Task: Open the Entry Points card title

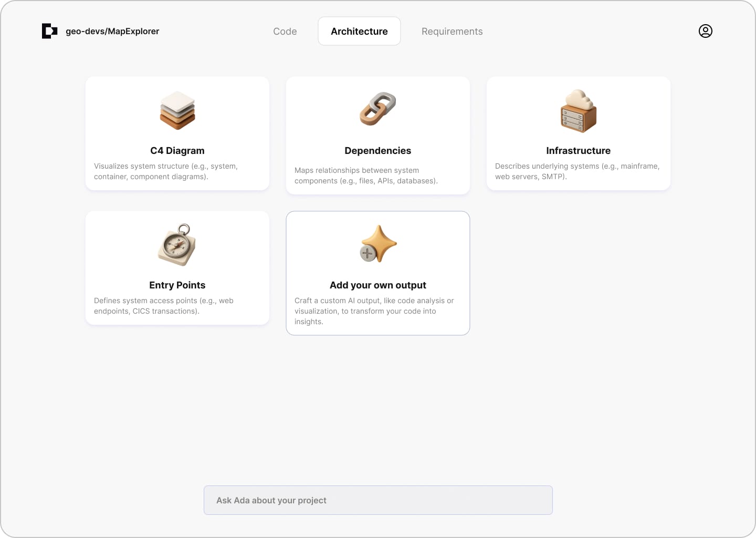Action: [x=177, y=285]
